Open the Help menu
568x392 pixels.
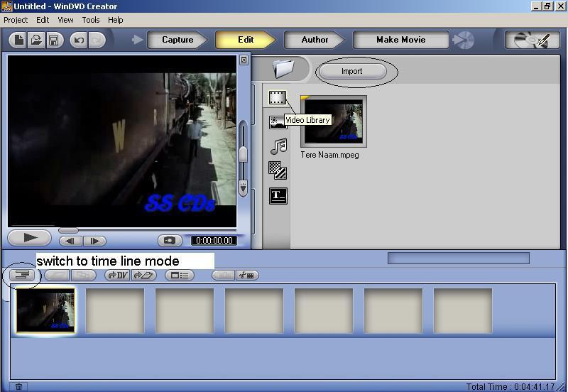tap(115, 20)
